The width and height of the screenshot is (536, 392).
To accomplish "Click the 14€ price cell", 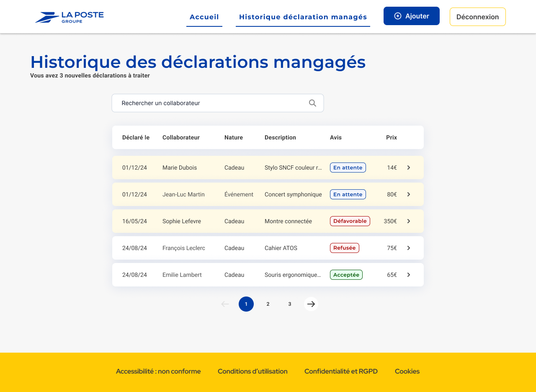I will tap(392, 168).
